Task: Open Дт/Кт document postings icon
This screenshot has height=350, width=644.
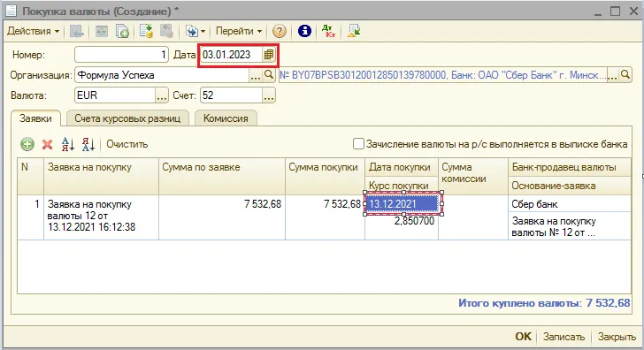Action: pyautogui.click(x=328, y=31)
